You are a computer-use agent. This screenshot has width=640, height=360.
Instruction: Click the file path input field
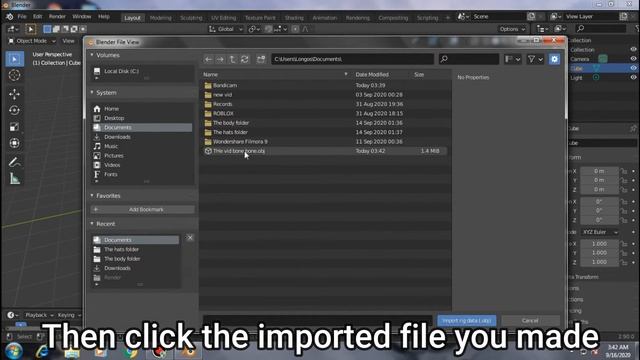point(352,59)
